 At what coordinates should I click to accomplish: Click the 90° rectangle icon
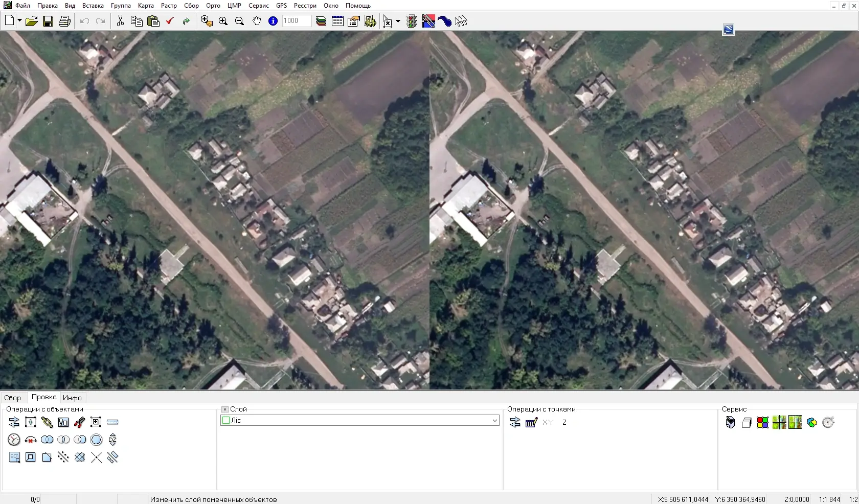pos(14,457)
